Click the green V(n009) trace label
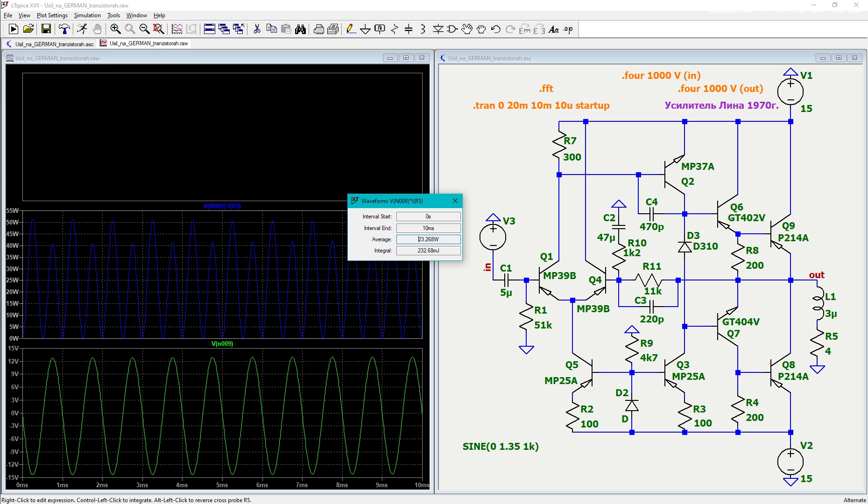Viewport: 868px width, 504px height. pos(222,343)
